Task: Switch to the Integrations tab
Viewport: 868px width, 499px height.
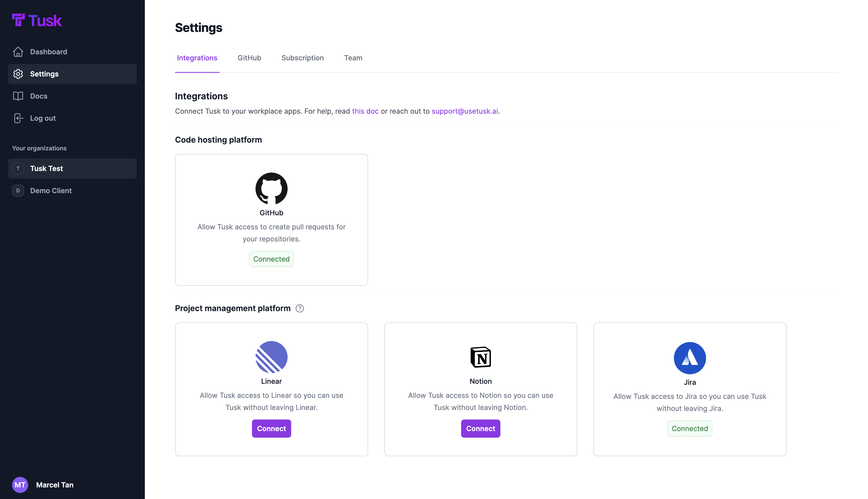Action: pyautogui.click(x=197, y=58)
